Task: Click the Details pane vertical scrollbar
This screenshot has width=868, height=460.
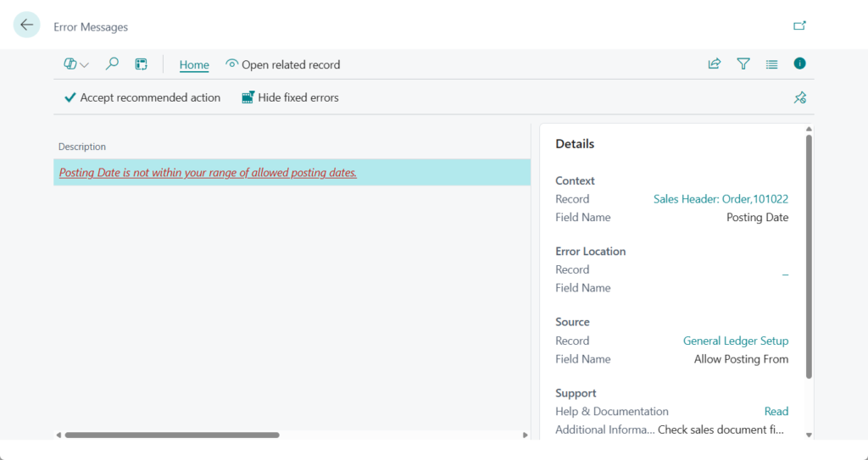Action: tap(809, 254)
